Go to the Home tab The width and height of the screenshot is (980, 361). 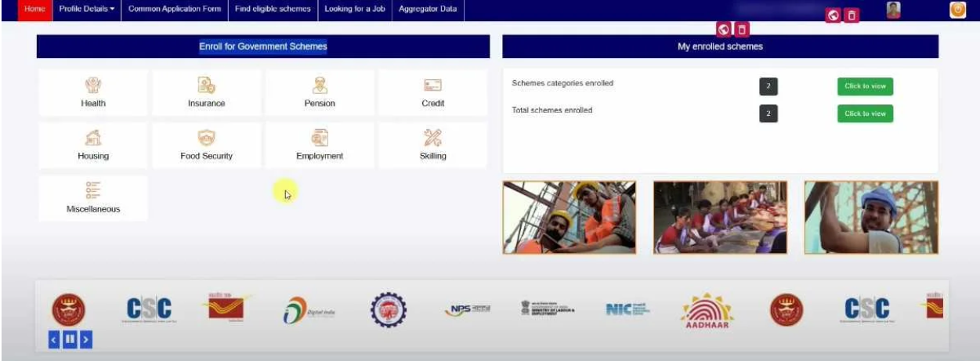(35, 9)
